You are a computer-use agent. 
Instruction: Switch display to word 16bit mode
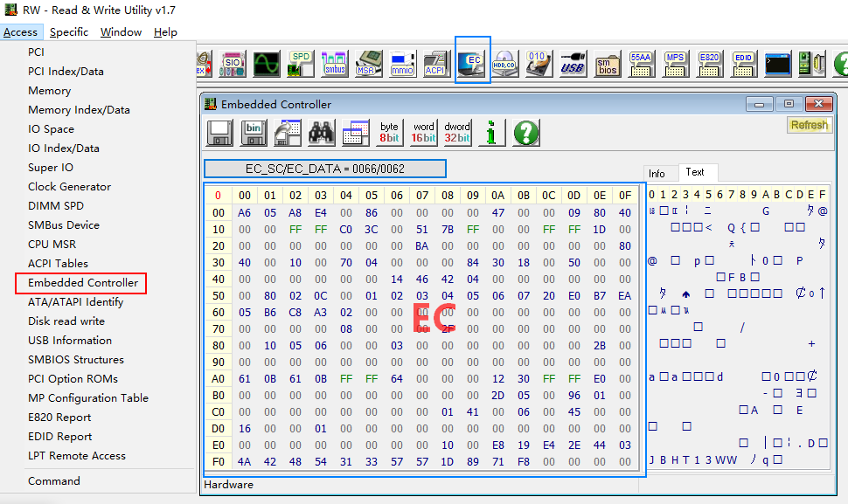click(x=423, y=133)
